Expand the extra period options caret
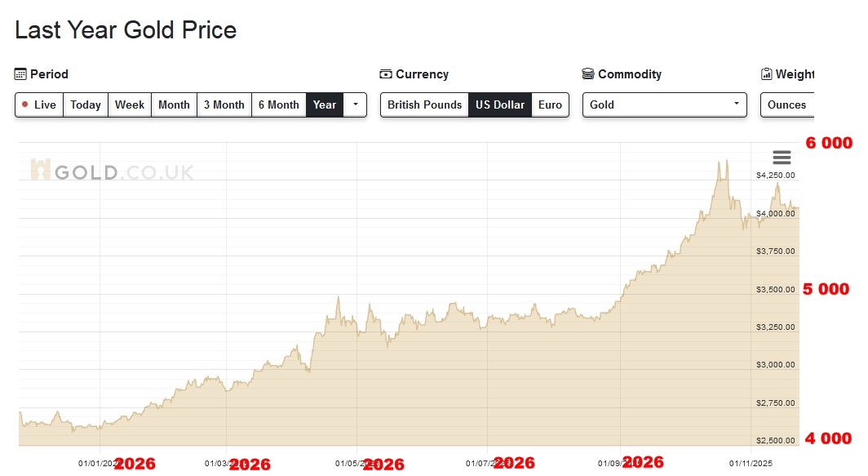Screen dimensions: 868x476 click(x=355, y=105)
